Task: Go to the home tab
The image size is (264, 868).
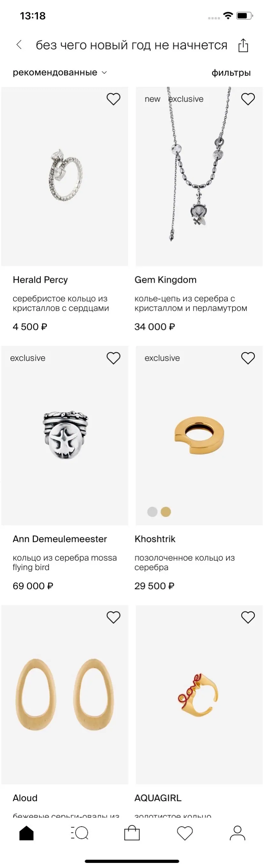Action: click(x=26, y=833)
